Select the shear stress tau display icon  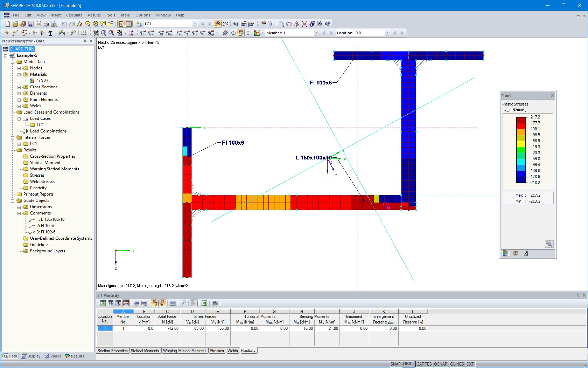pyautogui.click(x=187, y=33)
